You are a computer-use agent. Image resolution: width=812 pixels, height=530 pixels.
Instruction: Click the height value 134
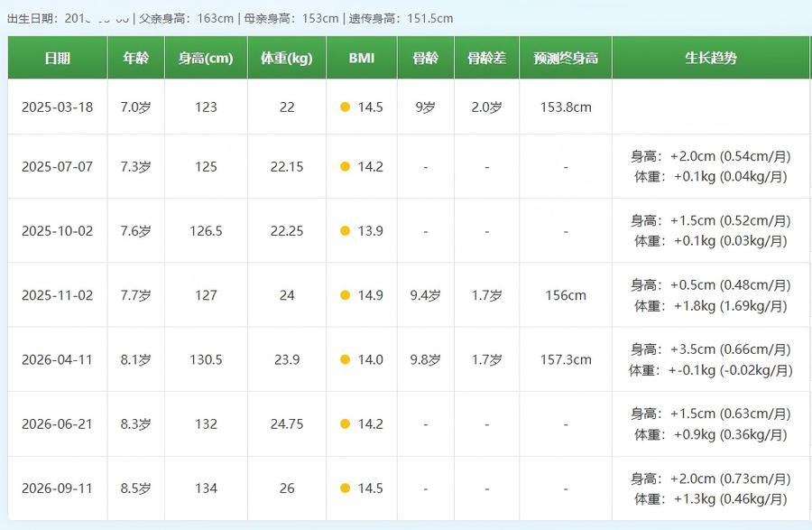pos(206,488)
